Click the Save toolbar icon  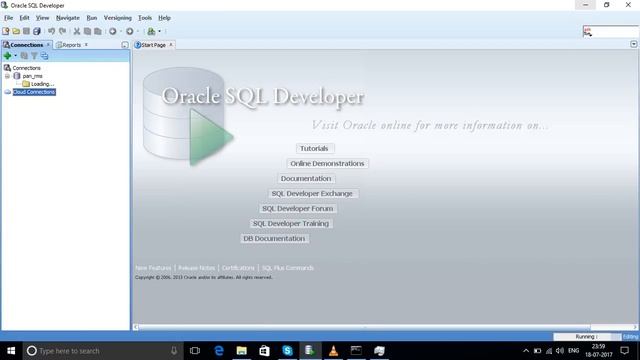26,31
